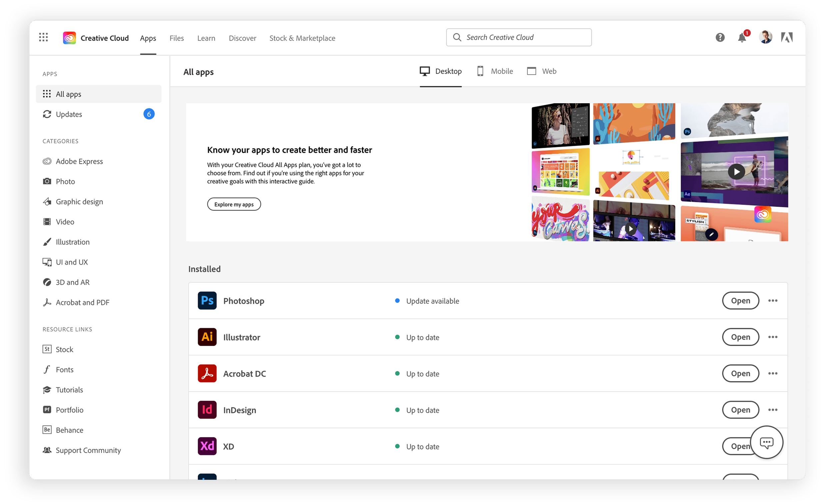Viewport: 833px width, 504px height.
Task: Open the Learn tab
Action: tap(206, 38)
